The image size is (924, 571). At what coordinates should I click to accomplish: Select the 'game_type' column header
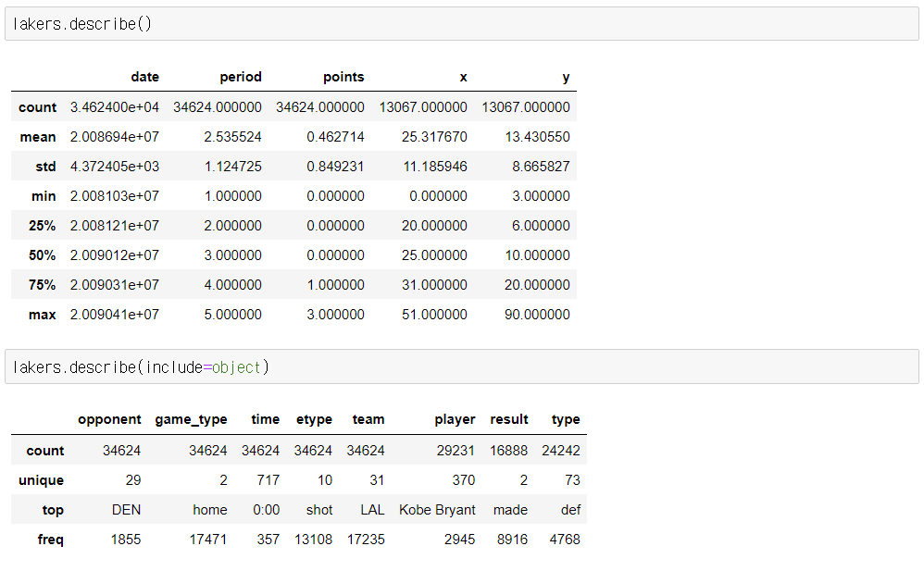(x=191, y=419)
